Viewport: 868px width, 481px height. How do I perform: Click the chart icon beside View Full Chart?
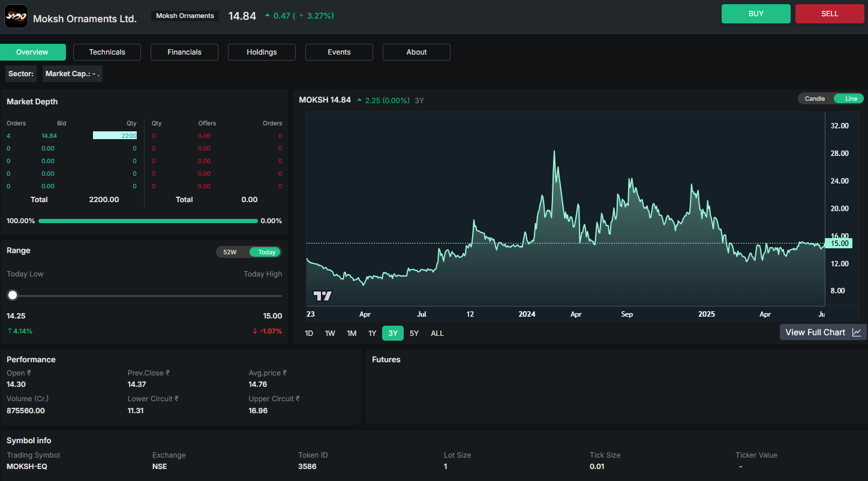click(x=857, y=332)
